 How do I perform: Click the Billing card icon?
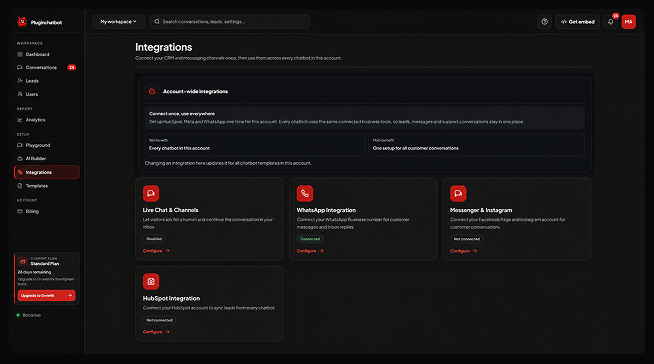point(20,211)
